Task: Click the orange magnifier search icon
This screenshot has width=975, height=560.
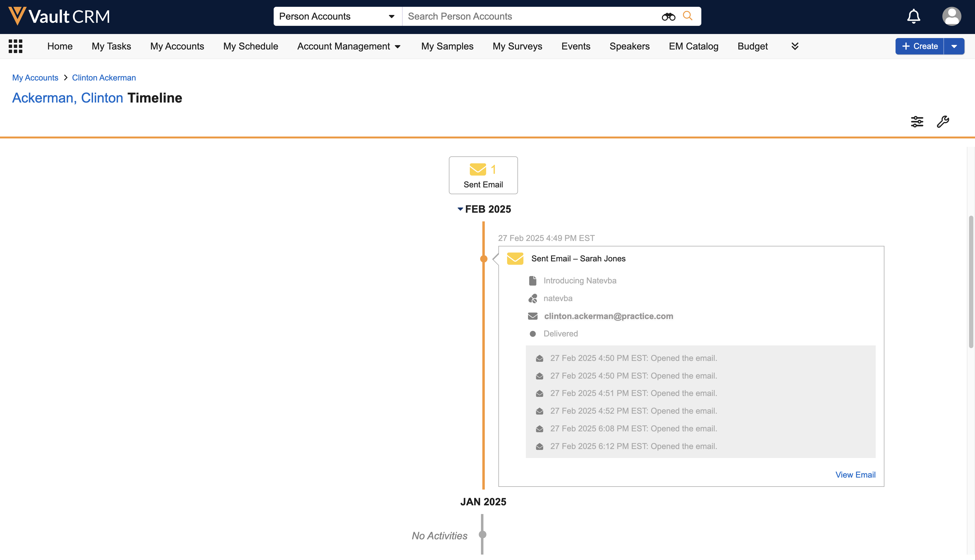Action: pyautogui.click(x=688, y=16)
